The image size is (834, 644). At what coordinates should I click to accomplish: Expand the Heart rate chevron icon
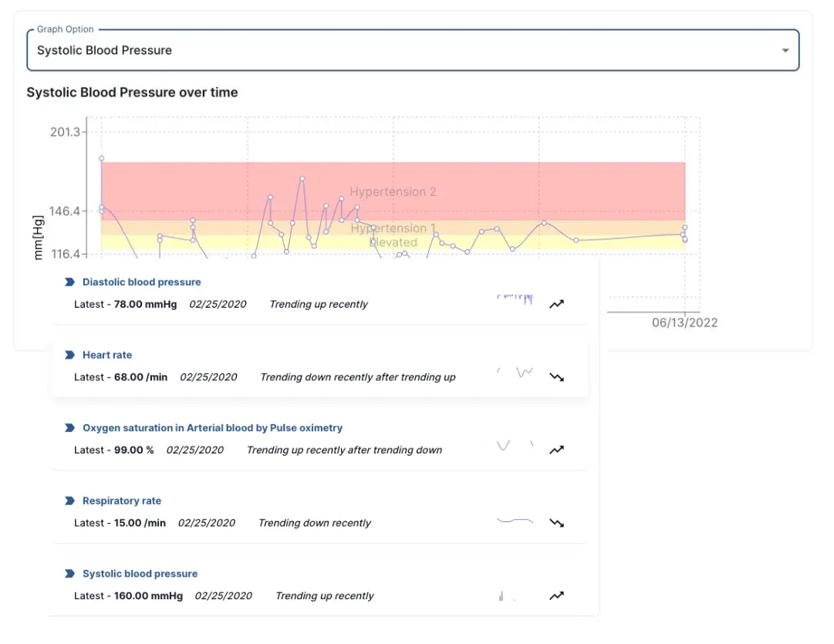[69, 355]
